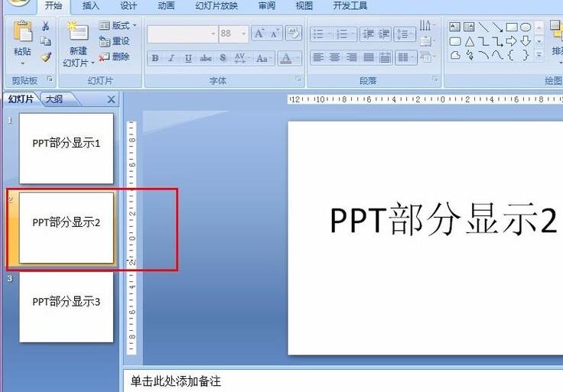Click the 重设 reset button
The width and height of the screenshot is (563, 392).
point(114,41)
